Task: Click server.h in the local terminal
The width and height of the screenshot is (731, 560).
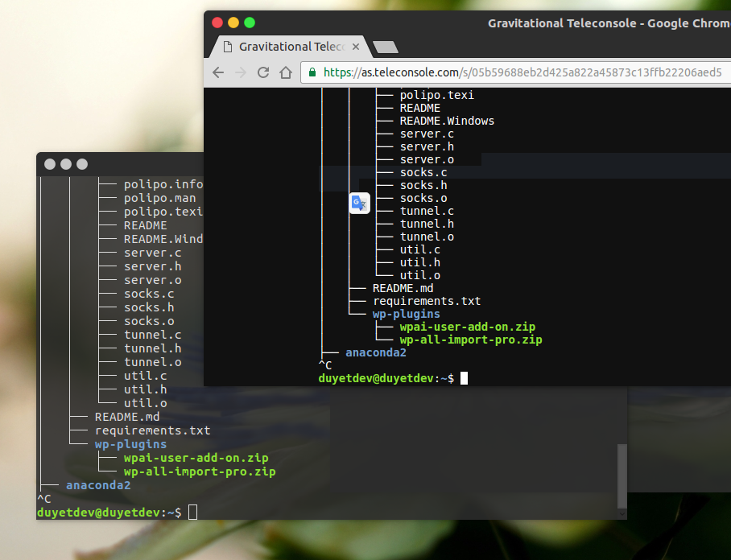Action: tap(152, 266)
